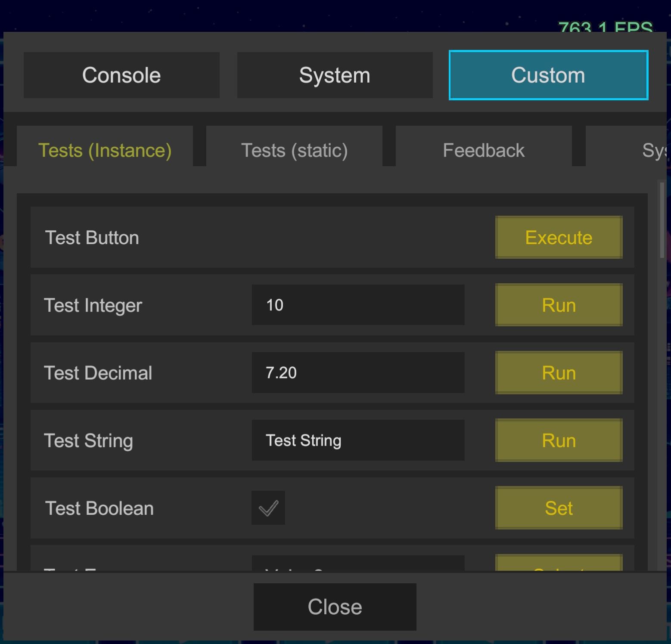Select the Custom tab
The width and height of the screenshot is (671, 644).
(x=548, y=75)
